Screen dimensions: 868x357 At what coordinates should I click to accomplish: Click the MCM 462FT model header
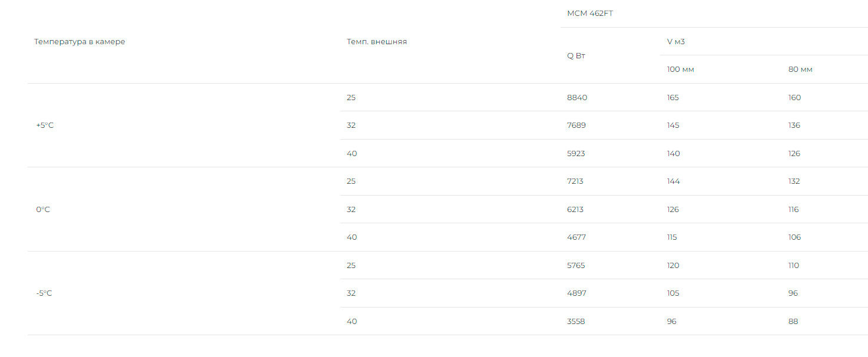589,14
